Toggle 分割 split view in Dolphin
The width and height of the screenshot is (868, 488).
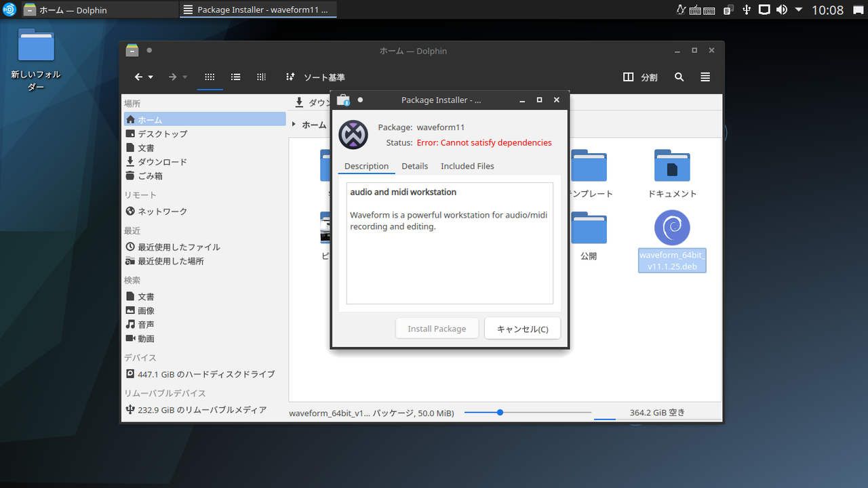[640, 77]
